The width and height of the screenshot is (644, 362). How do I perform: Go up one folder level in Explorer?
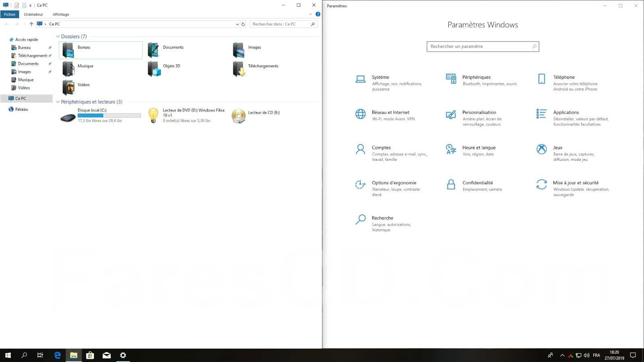[31, 24]
